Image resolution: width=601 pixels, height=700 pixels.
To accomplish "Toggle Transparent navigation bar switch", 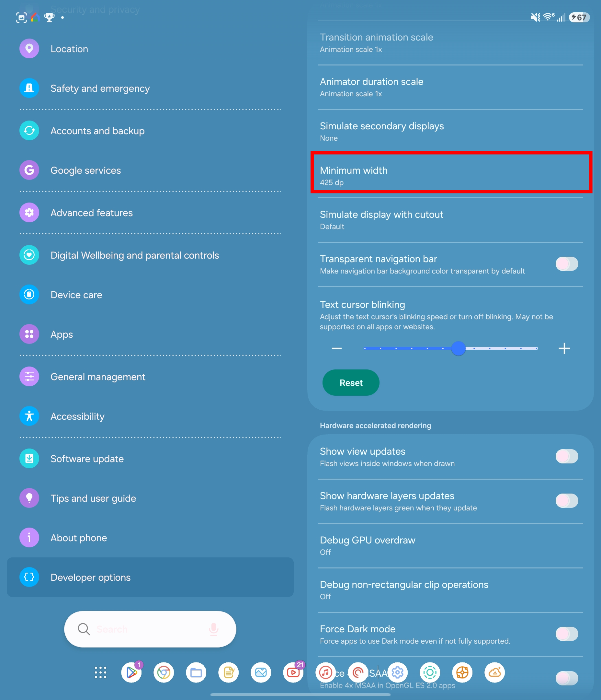I will pos(567,264).
